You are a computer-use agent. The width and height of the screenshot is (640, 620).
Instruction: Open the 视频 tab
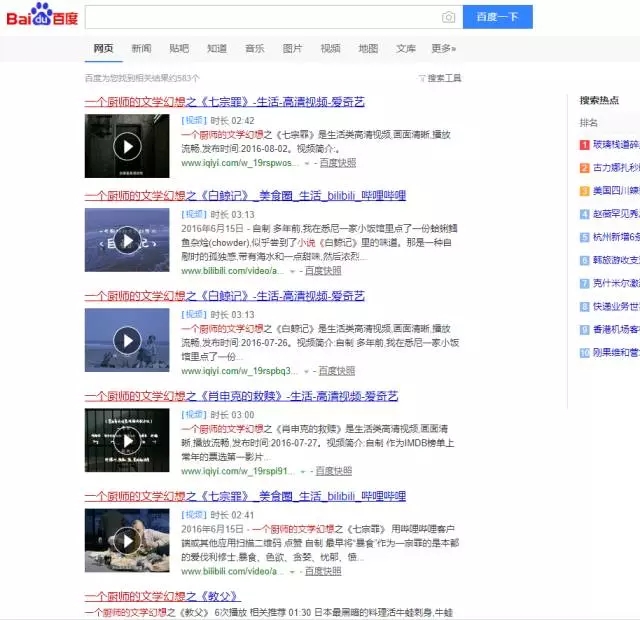[x=330, y=49]
